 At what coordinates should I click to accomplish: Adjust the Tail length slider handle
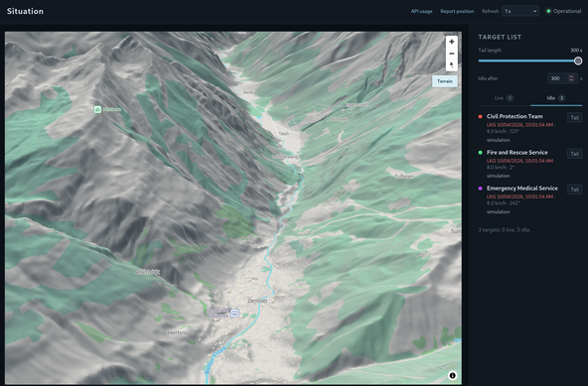[x=578, y=61]
